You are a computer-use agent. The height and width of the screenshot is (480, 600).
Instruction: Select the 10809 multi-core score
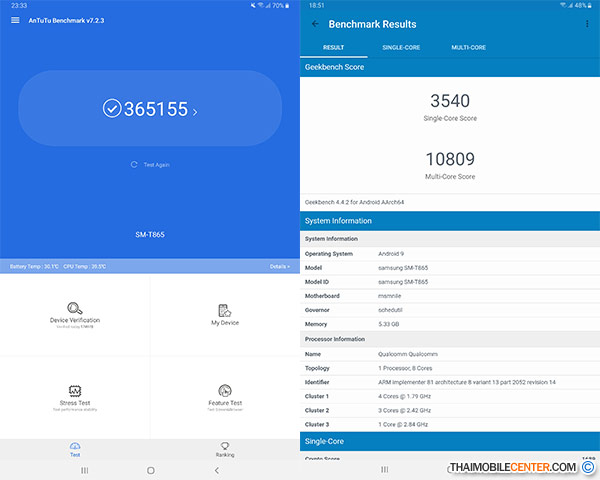[x=450, y=159]
